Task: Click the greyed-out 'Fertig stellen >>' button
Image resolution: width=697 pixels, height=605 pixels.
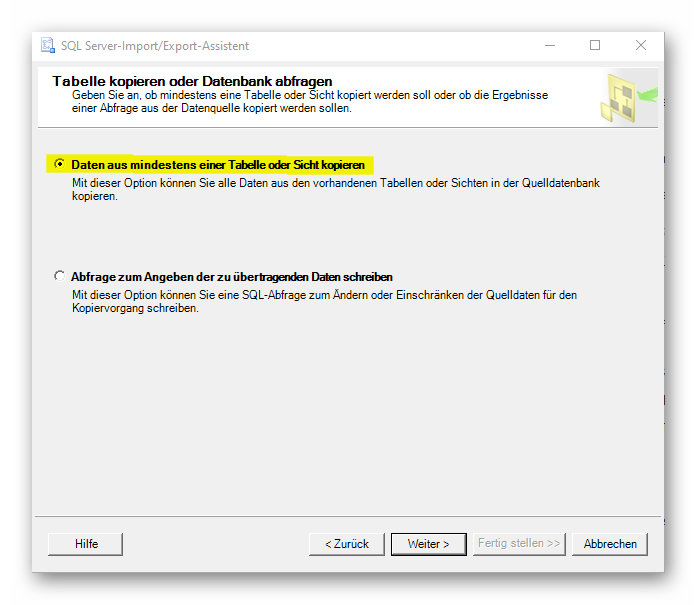Action: pyautogui.click(x=519, y=544)
